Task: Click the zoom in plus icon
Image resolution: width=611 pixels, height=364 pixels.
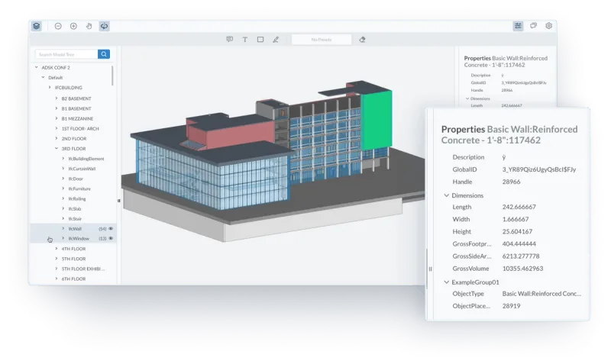Action: tap(73, 26)
